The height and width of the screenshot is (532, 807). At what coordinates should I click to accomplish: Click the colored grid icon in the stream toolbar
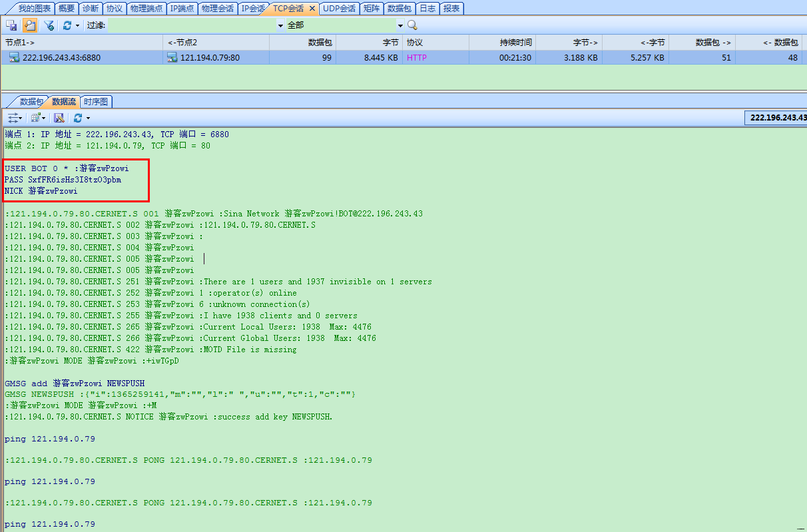[x=36, y=118]
